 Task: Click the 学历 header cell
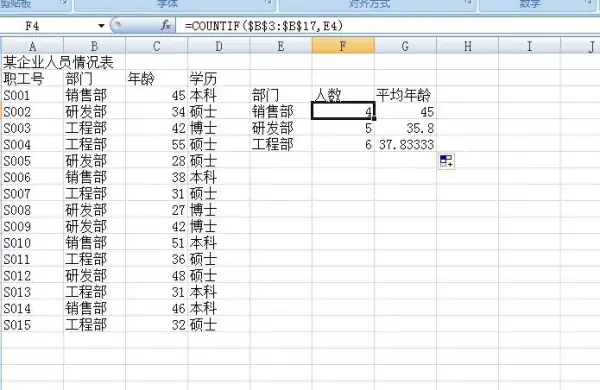click(219, 79)
